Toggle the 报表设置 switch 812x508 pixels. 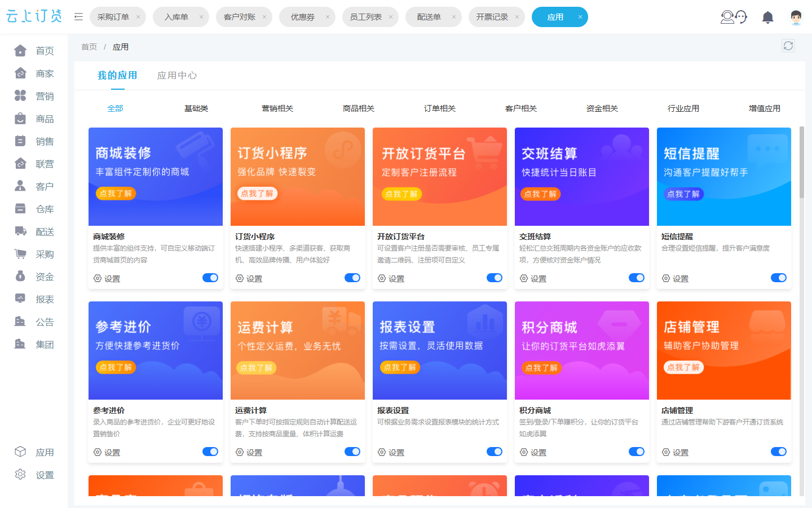coord(495,452)
